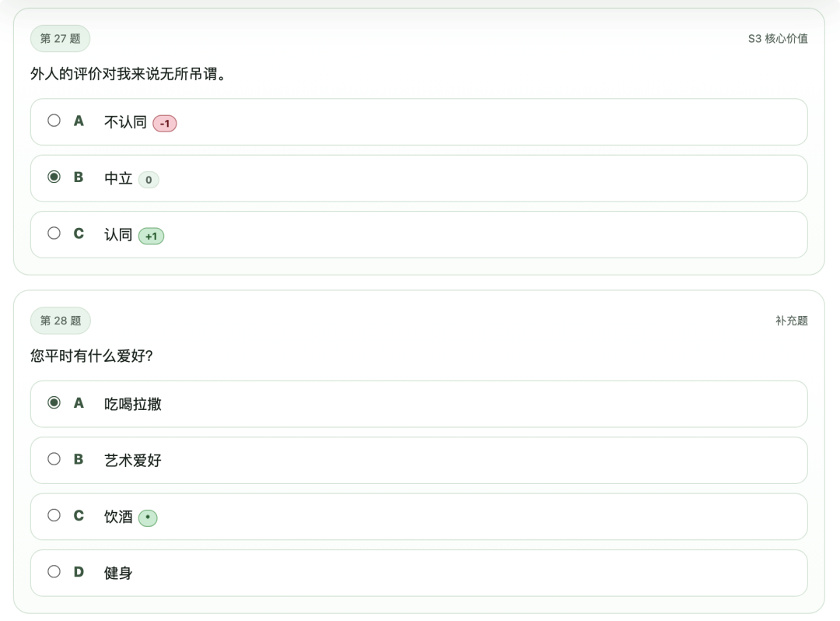Click the S3 核心价值 category label

pos(778,38)
